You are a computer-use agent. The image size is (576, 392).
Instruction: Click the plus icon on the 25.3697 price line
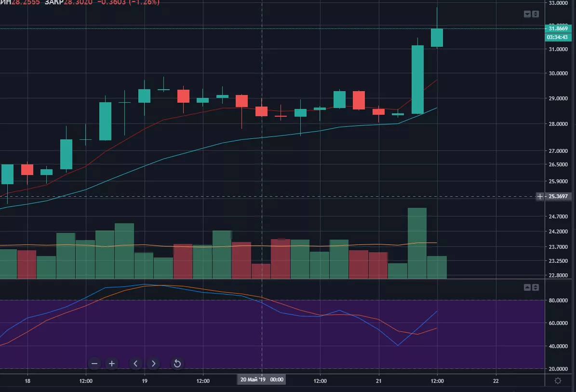pos(540,197)
